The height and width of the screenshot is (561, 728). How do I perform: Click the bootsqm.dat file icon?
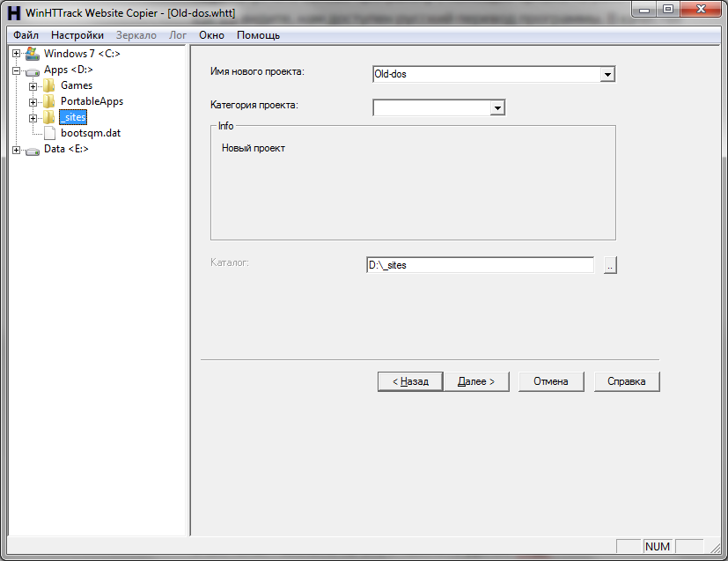pyautogui.click(x=49, y=133)
